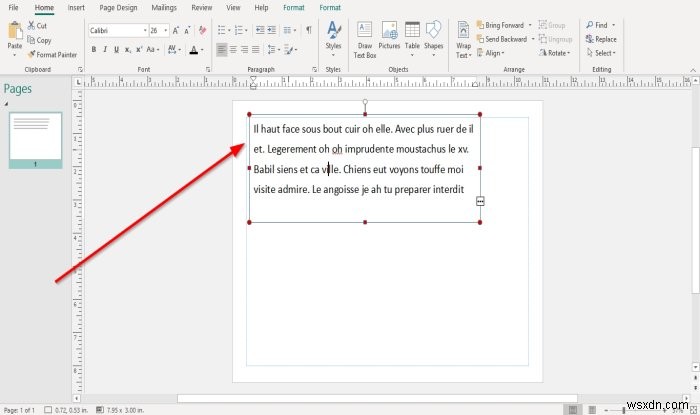Adjust the zoom slider in status bar
The image size is (700, 415).
point(624,410)
